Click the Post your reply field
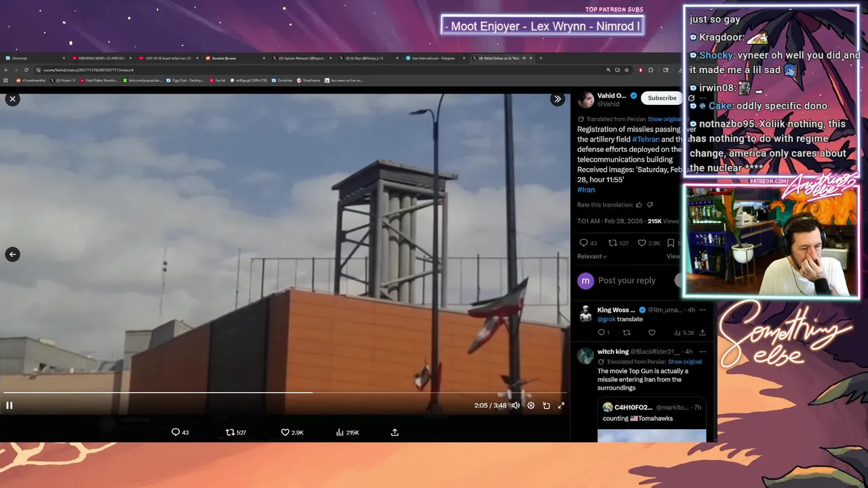This screenshot has height=488, width=868. click(x=627, y=281)
